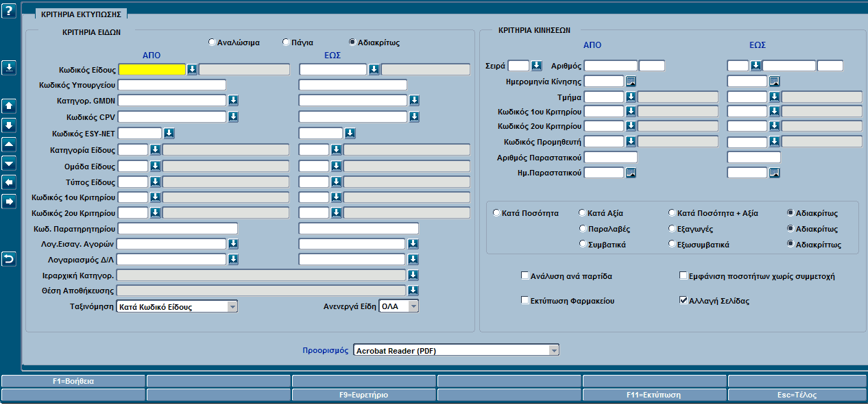
Task: Open lookup for Ομάδα Είδους ΕΩΣ field
Action: (x=336, y=166)
